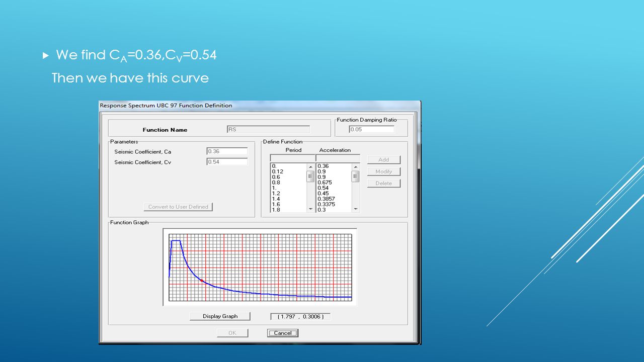Click the Period entry box above the list
The image size is (644, 362).
point(292,158)
